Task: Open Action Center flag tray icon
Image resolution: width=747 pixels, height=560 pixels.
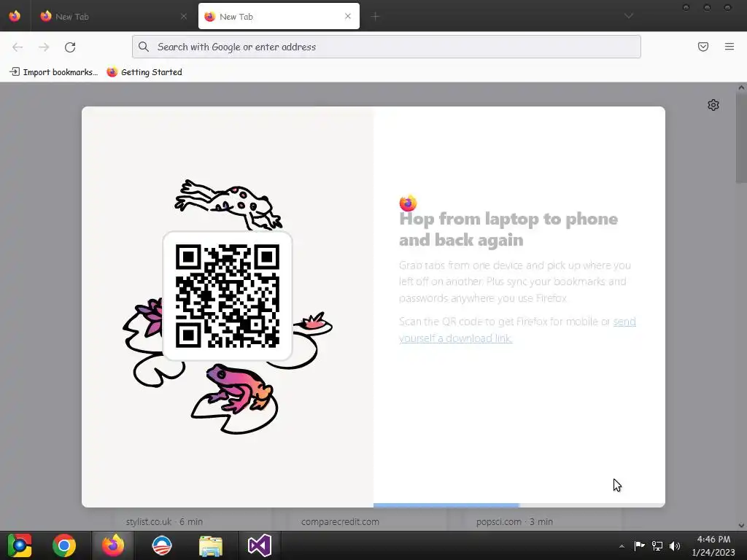Action: click(x=639, y=545)
